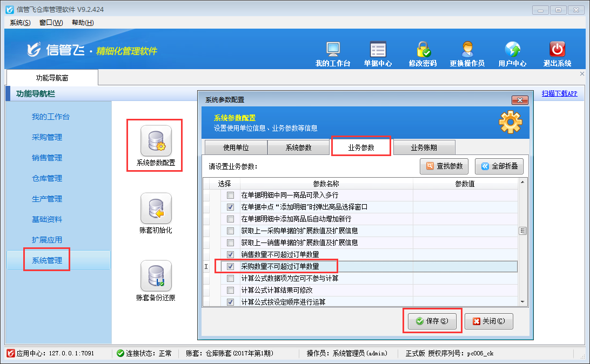The image size is (590, 364).
Task: Enable 在单据明细中同一商品可录入多行 checkbox
Action: pyautogui.click(x=231, y=195)
